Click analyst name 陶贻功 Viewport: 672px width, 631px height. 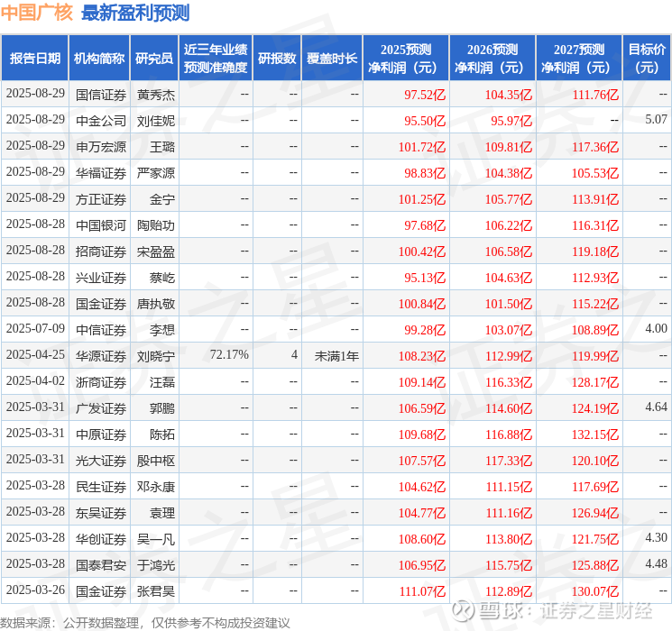pos(155,225)
